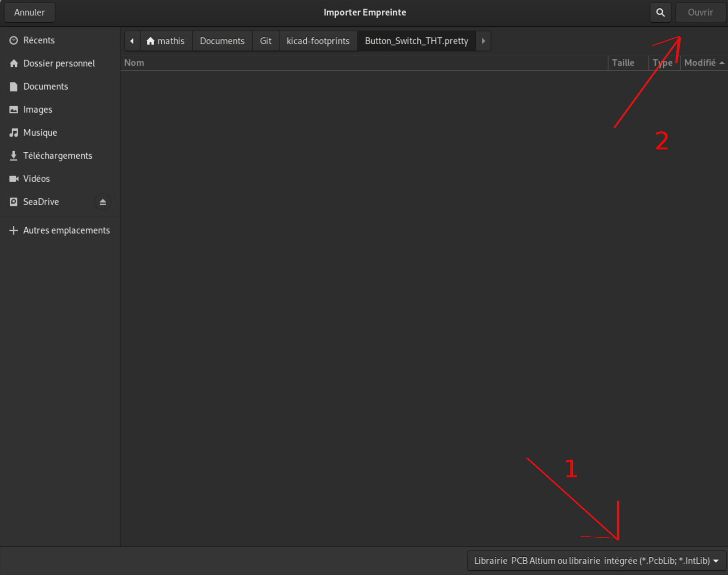Open Récents in the sidebar
The height and width of the screenshot is (575, 728).
[60, 40]
